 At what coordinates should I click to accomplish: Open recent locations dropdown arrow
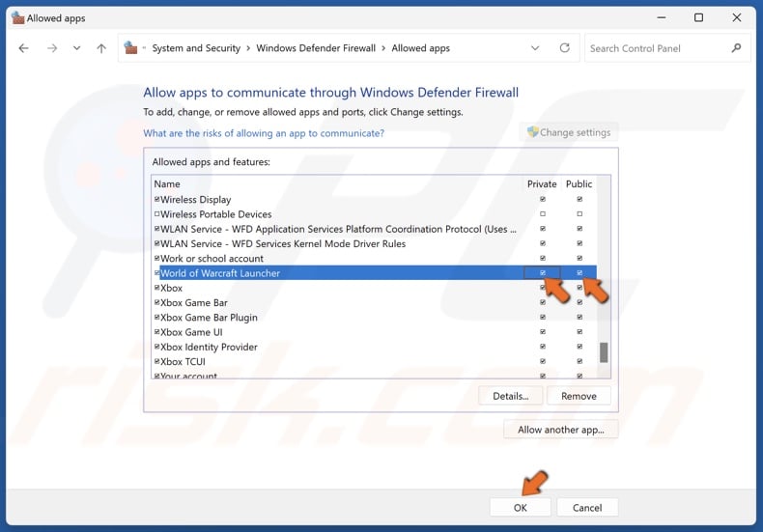point(76,48)
